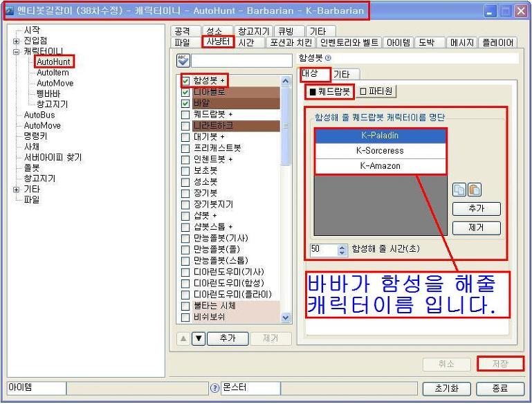The image size is (532, 404).
Task: Click 추가 button below the bot list
Action: (228, 338)
